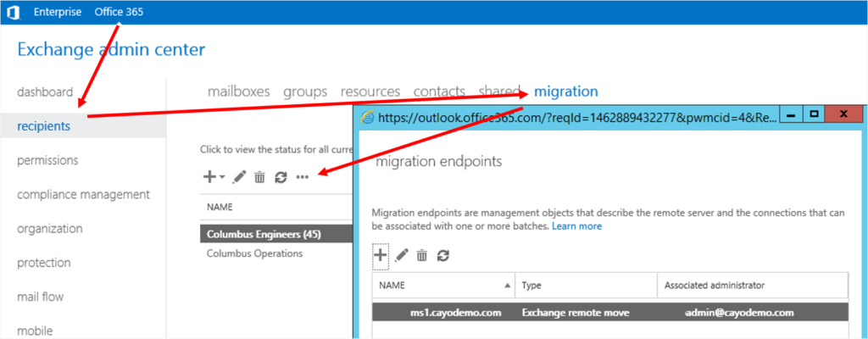Maximize the migration endpoints popup window
This screenshot has width=868, height=339.
click(814, 114)
